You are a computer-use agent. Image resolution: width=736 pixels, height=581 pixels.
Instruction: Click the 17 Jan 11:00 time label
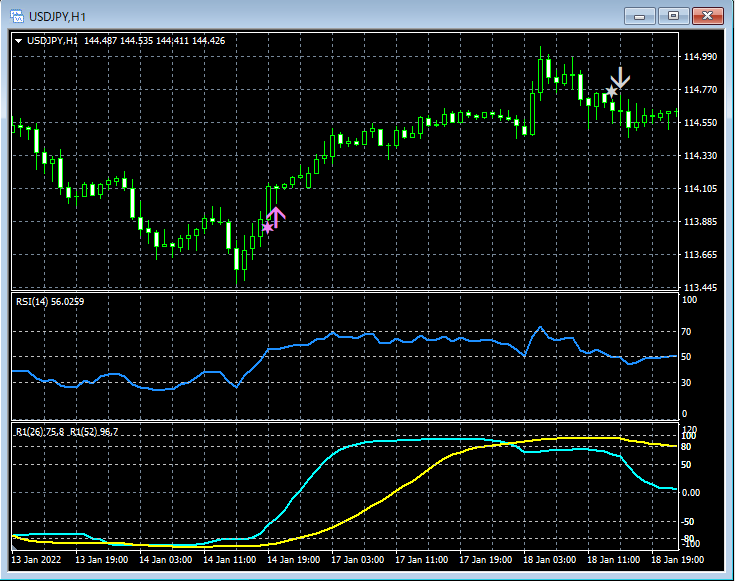pos(422,560)
